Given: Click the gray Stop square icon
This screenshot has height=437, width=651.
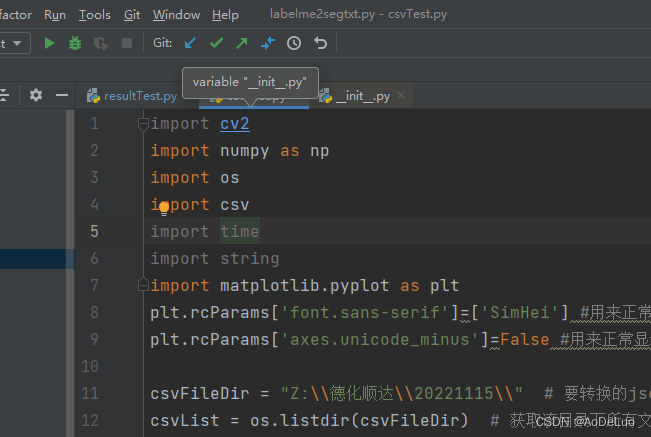Looking at the screenshot, I should tap(127, 43).
